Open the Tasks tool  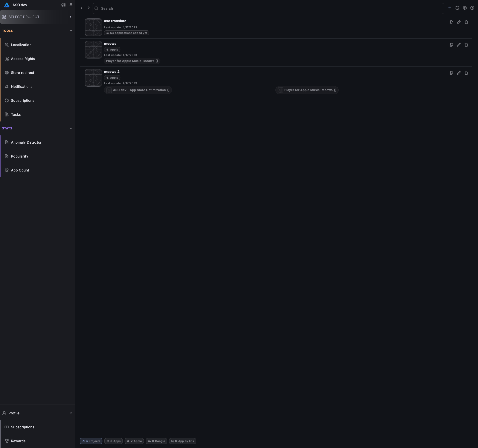click(38, 114)
